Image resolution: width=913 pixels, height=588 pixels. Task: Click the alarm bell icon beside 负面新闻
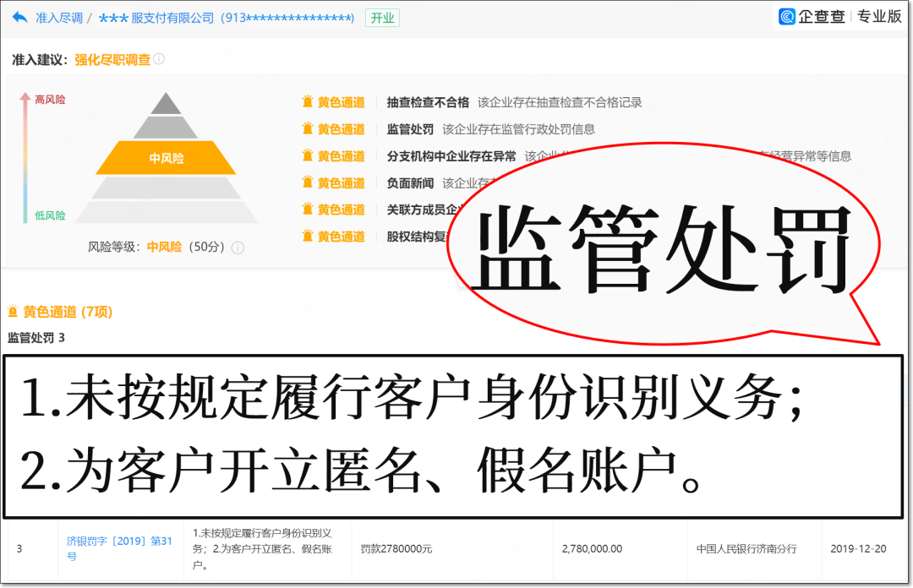point(308,182)
